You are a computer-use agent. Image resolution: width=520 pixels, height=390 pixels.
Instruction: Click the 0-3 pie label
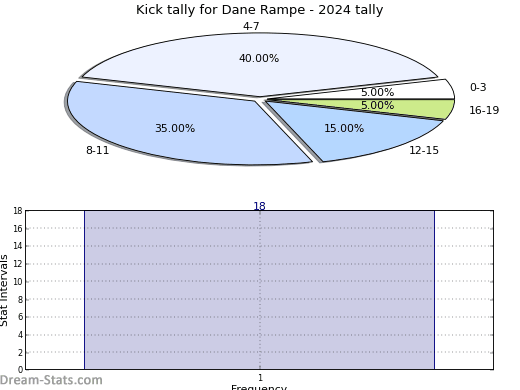point(478,87)
